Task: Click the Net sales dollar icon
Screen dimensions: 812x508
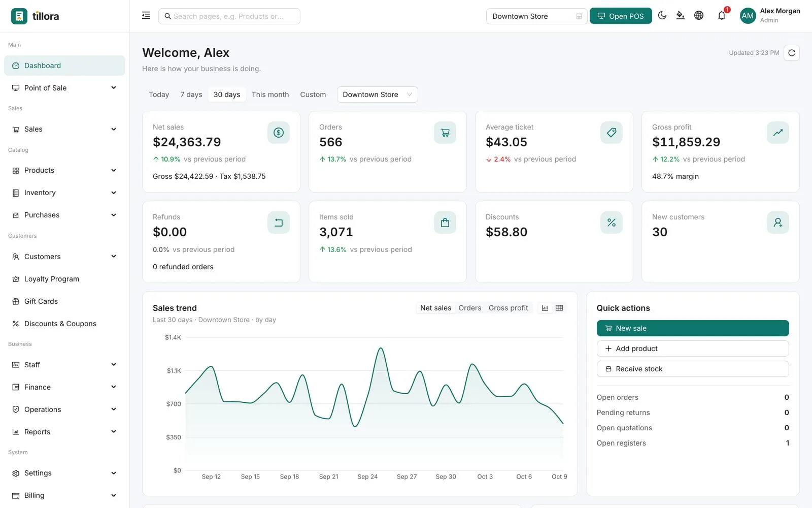Action: pyautogui.click(x=279, y=133)
